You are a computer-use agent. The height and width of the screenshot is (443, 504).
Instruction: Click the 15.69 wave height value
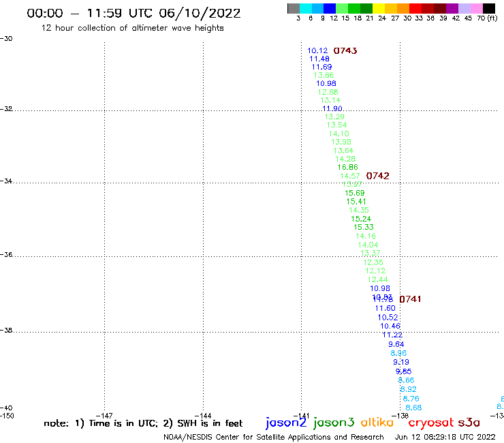355,193
